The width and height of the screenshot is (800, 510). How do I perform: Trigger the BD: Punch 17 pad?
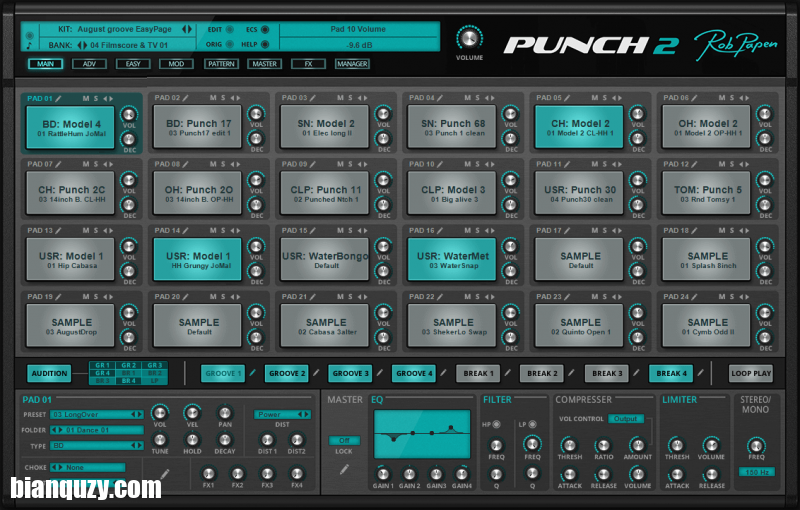click(197, 127)
